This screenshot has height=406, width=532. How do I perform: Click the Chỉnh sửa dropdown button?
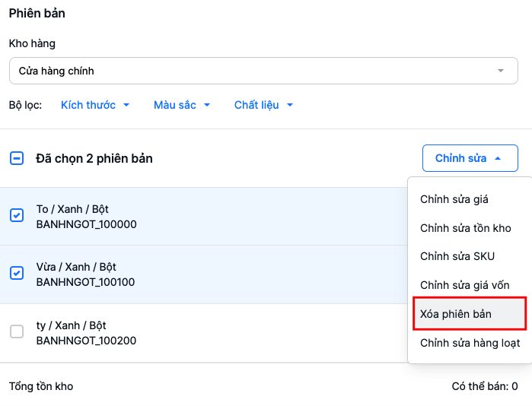[x=470, y=158]
